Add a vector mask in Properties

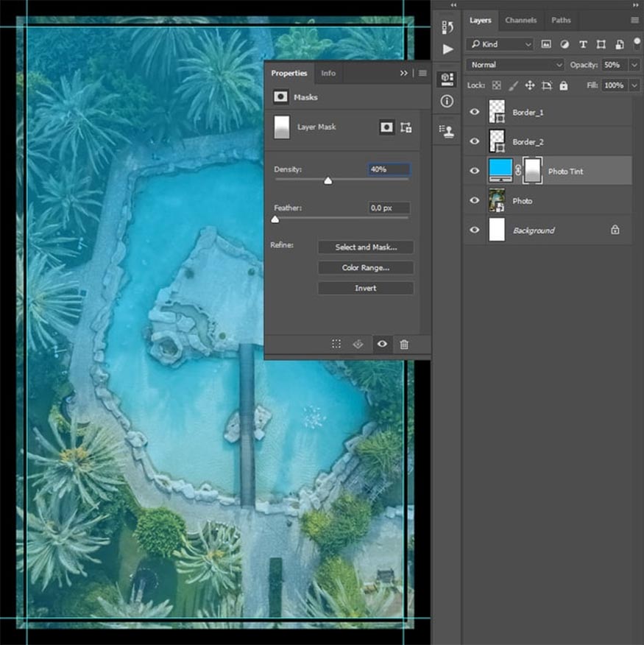point(406,127)
